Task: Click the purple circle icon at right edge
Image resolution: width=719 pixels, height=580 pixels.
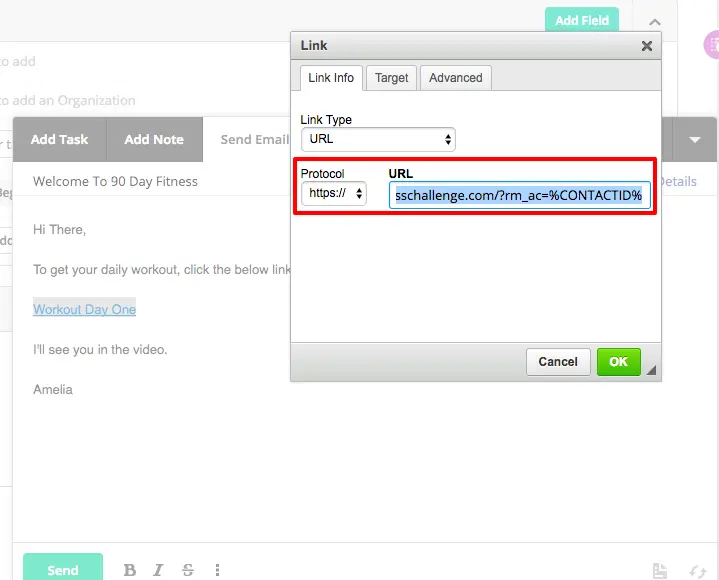Action: tap(712, 44)
